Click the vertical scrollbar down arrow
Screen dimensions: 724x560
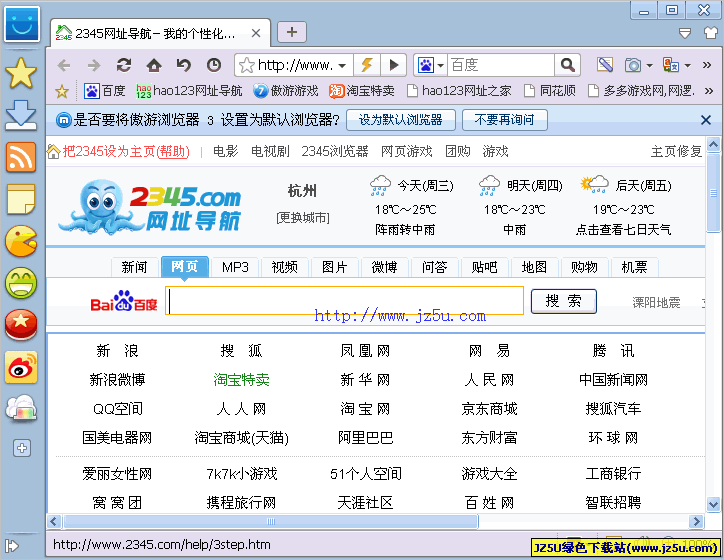(713, 504)
